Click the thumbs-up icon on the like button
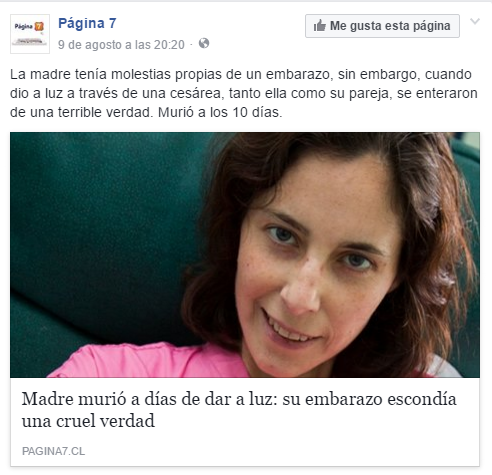492x475 pixels. coord(319,26)
